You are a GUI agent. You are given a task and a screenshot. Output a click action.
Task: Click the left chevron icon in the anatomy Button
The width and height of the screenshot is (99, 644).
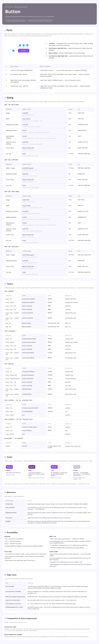(x=20, y=51)
